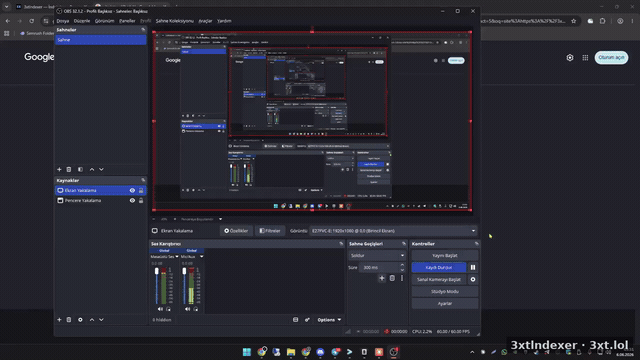Expand the Mic/Aux channel menu arrow
The image size is (640, 360).
coord(202,257)
